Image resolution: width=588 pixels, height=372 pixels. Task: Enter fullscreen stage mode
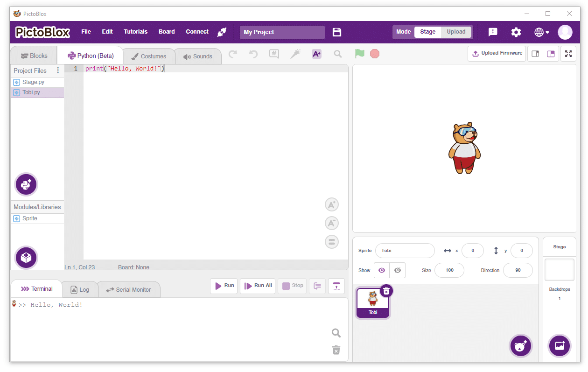568,54
